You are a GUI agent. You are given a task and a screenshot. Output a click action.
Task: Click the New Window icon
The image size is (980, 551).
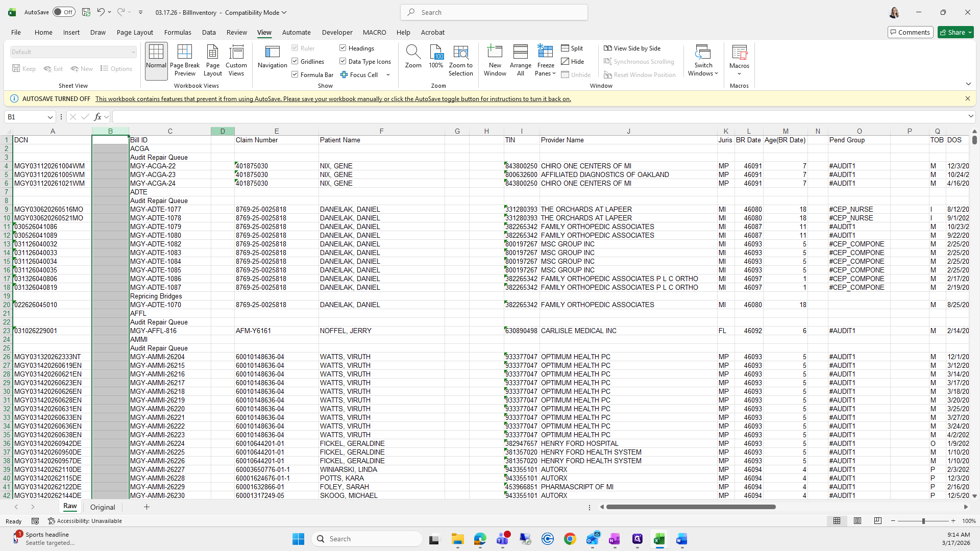(495, 53)
